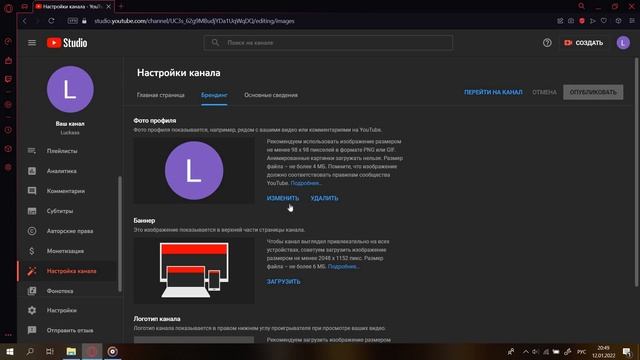Switch to Брендинг tab
Image resolution: width=640 pixels, height=360 pixels.
click(214, 95)
